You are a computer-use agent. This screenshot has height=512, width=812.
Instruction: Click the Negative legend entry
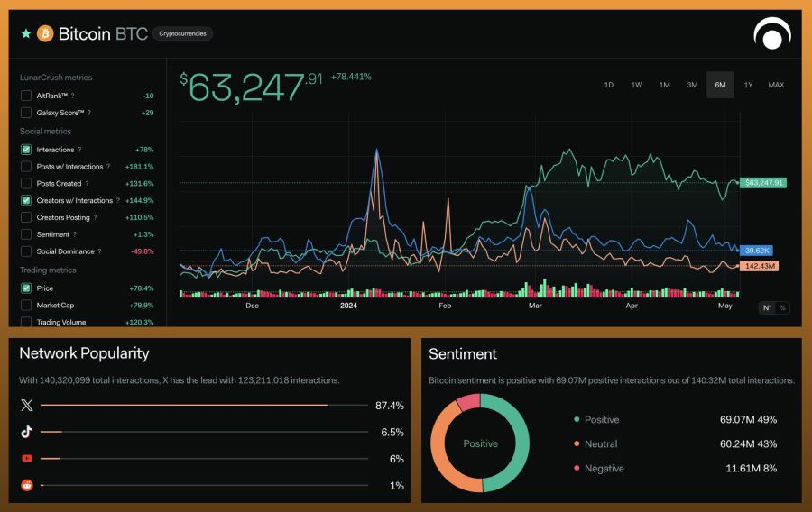click(599, 468)
